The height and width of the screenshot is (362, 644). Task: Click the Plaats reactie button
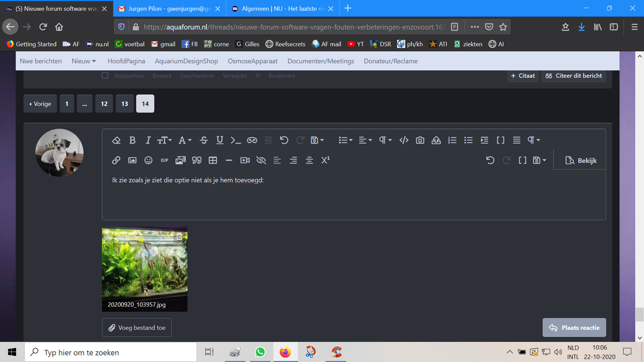pyautogui.click(x=574, y=328)
